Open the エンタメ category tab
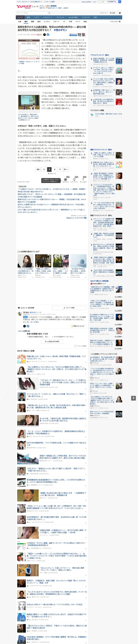This screenshot has height=644, width=138. (47, 21)
